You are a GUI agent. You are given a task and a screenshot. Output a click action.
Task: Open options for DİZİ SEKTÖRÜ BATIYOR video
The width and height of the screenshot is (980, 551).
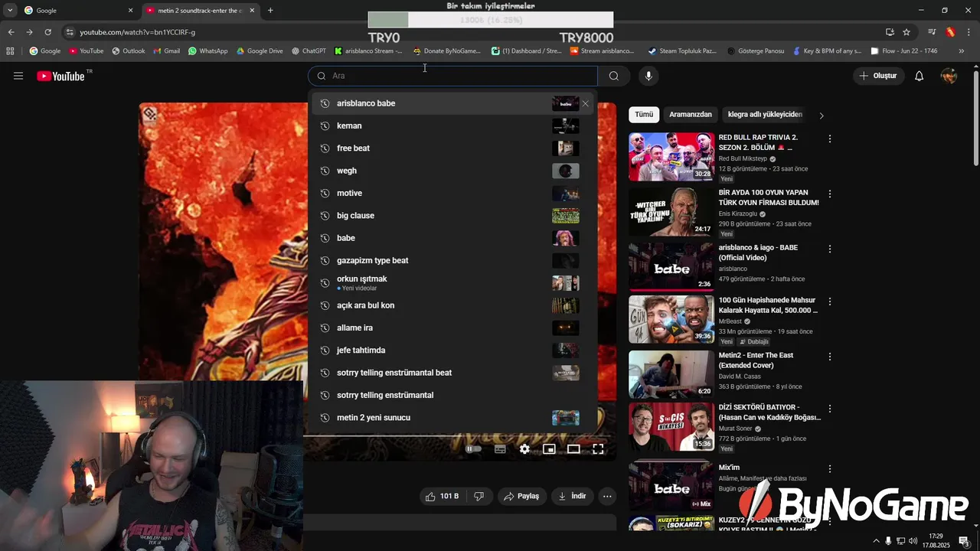(x=829, y=409)
